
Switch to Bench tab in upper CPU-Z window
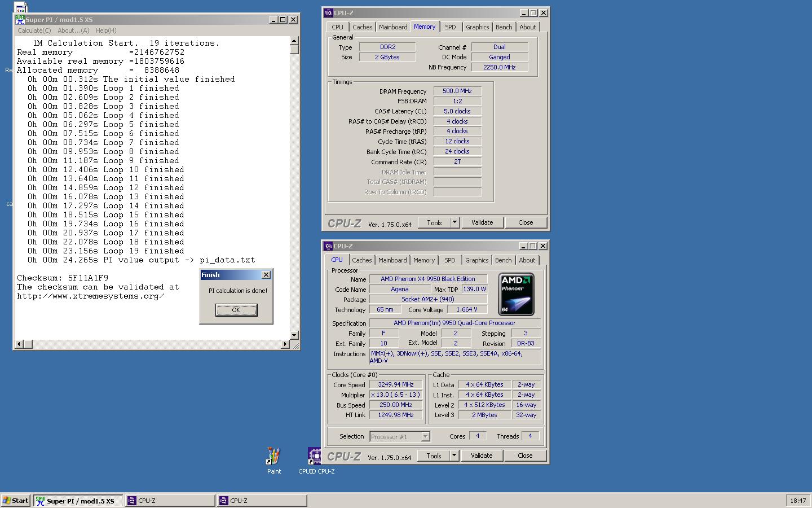(504, 27)
